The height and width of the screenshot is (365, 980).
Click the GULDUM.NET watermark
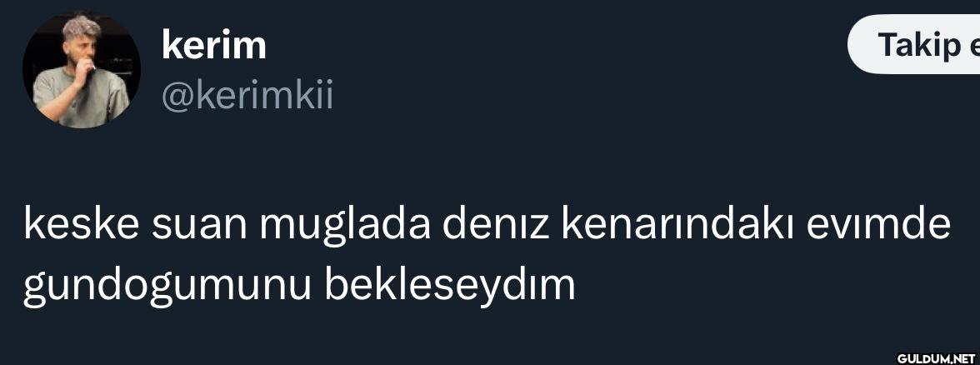pyautogui.click(x=937, y=358)
